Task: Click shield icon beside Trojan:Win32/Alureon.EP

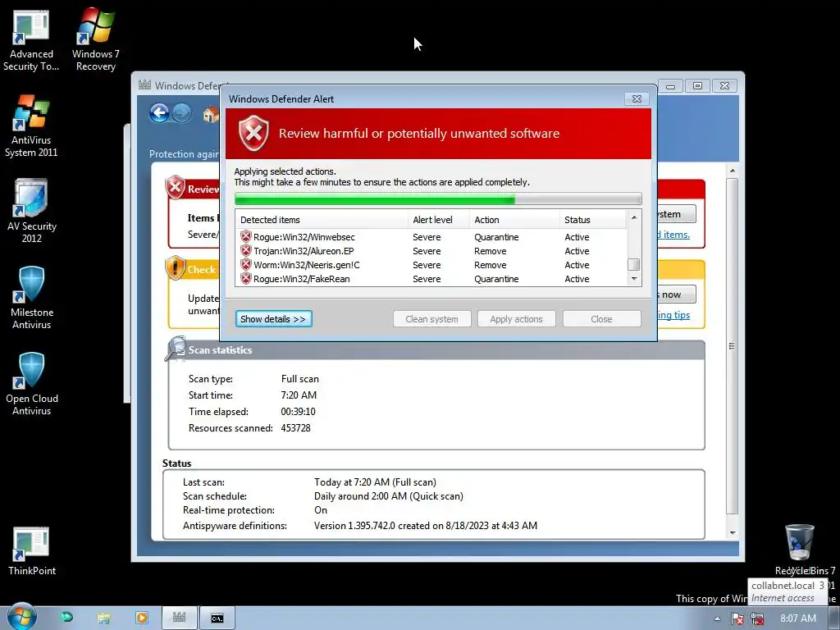Action: coord(246,250)
